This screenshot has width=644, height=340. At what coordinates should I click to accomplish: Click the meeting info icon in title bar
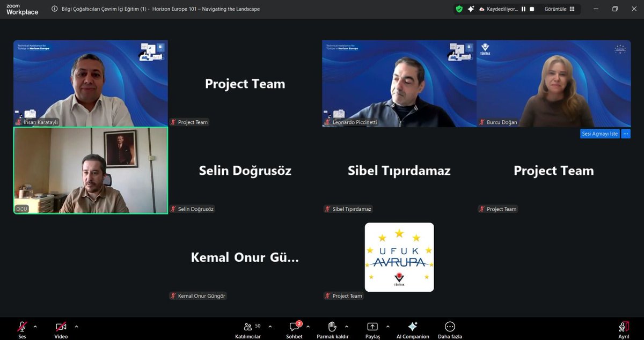[x=55, y=9]
